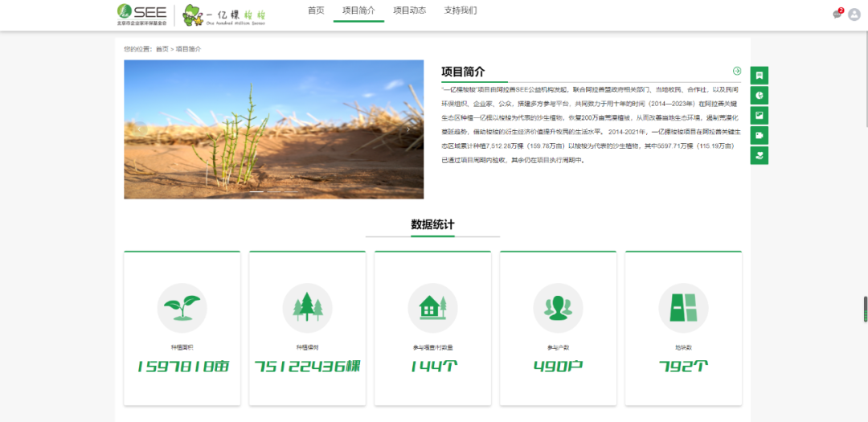Show the next carousel image
This screenshot has height=422, width=868.
(x=408, y=129)
